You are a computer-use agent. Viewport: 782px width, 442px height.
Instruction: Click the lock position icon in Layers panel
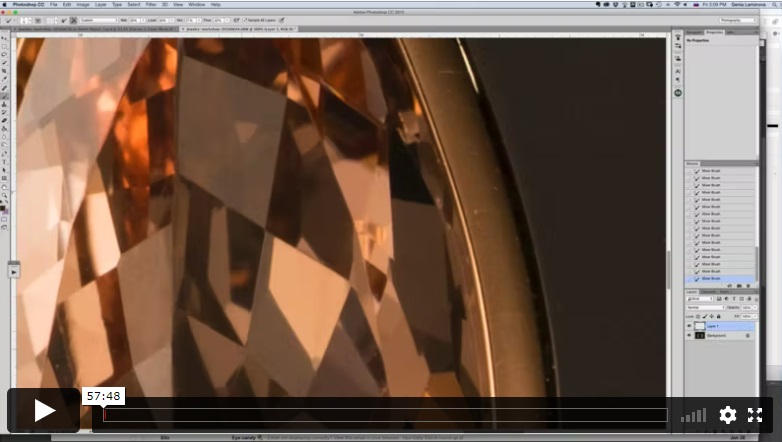(x=712, y=316)
